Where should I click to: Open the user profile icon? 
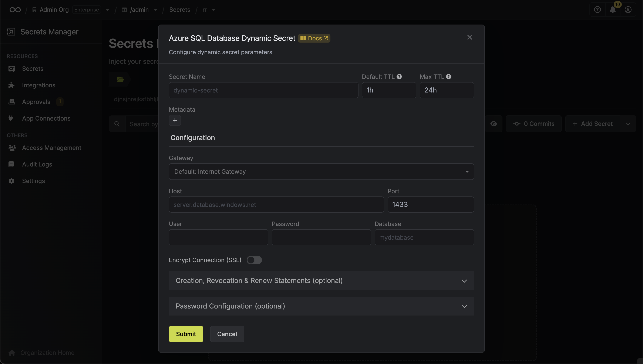coord(628,10)
